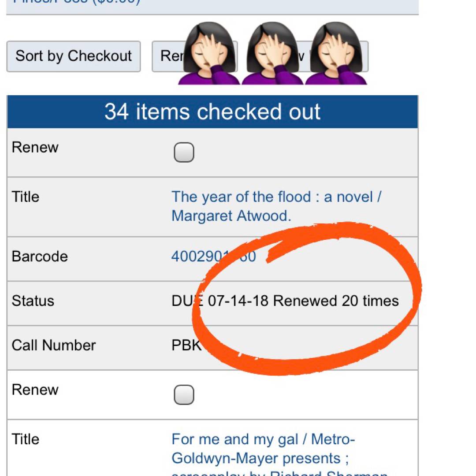
Task: Click the "34 items checked out" header bar
Action: 212,112
